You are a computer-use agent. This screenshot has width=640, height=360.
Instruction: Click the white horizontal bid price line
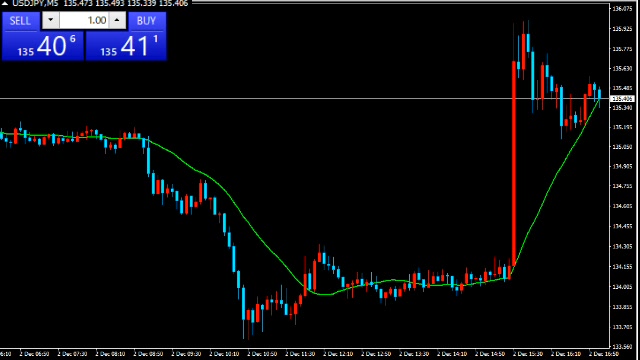[304, 98]
